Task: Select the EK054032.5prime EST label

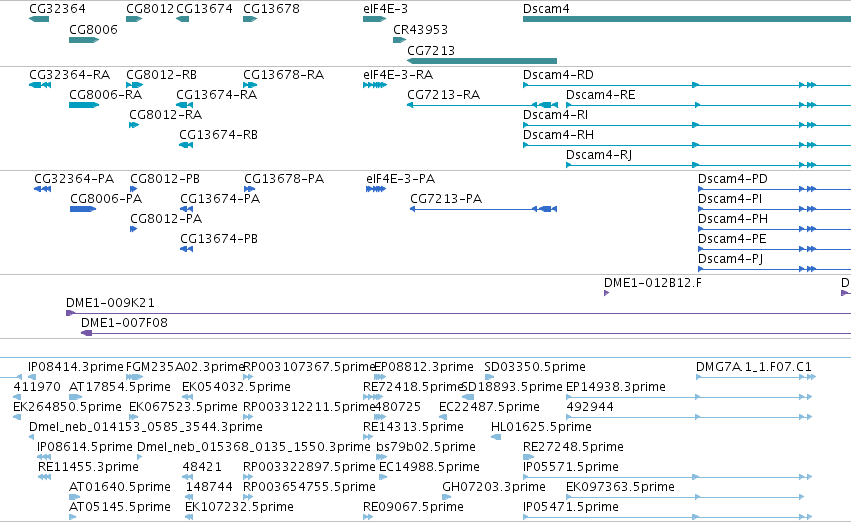Action: [237, 387]
